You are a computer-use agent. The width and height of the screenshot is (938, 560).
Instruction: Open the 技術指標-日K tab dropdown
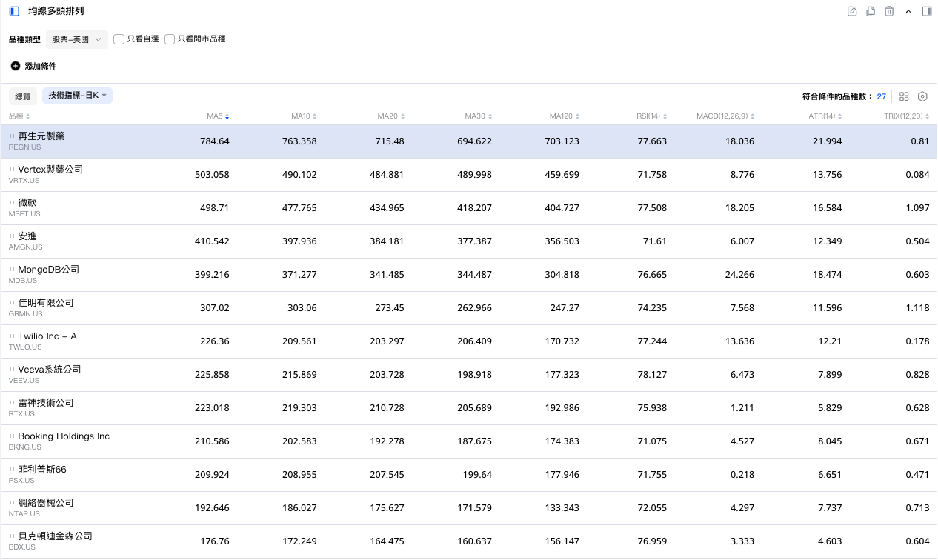tap(77, 96)
